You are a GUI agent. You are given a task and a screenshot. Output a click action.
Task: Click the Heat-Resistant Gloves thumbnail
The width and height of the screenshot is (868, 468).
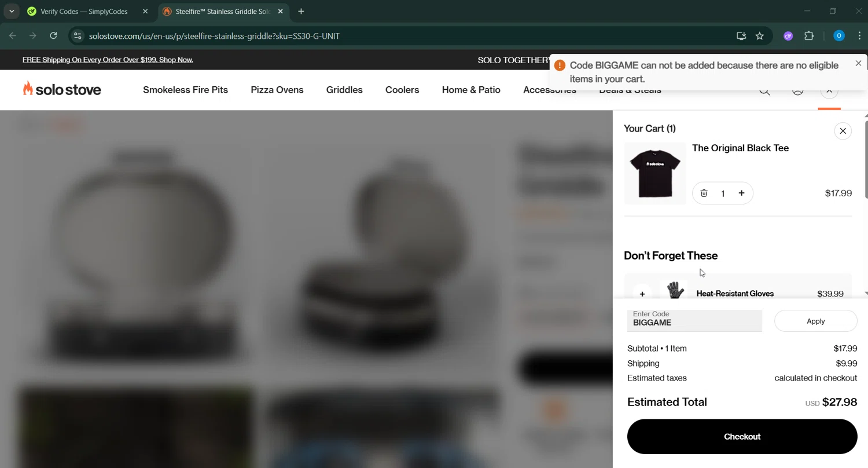pos(674,290)
